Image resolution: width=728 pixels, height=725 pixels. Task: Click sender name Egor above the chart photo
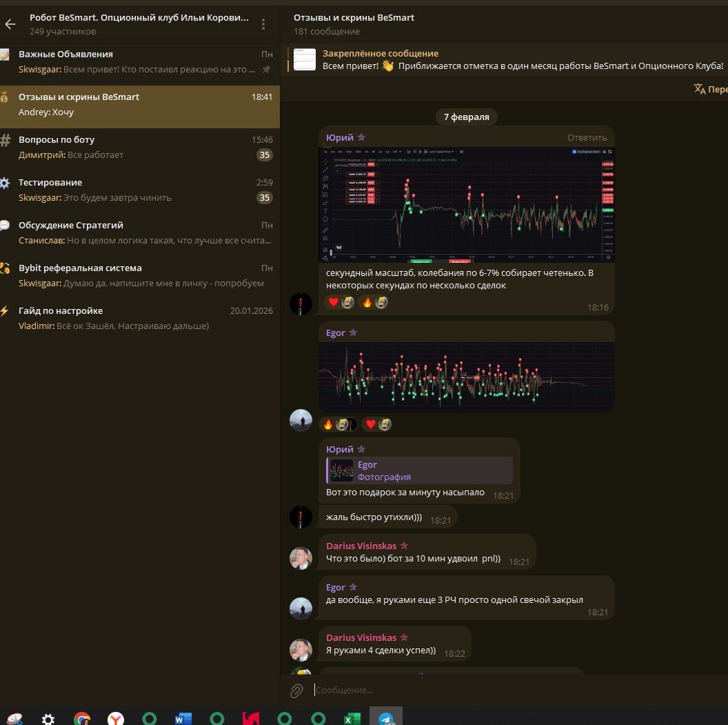click(335, 332)
